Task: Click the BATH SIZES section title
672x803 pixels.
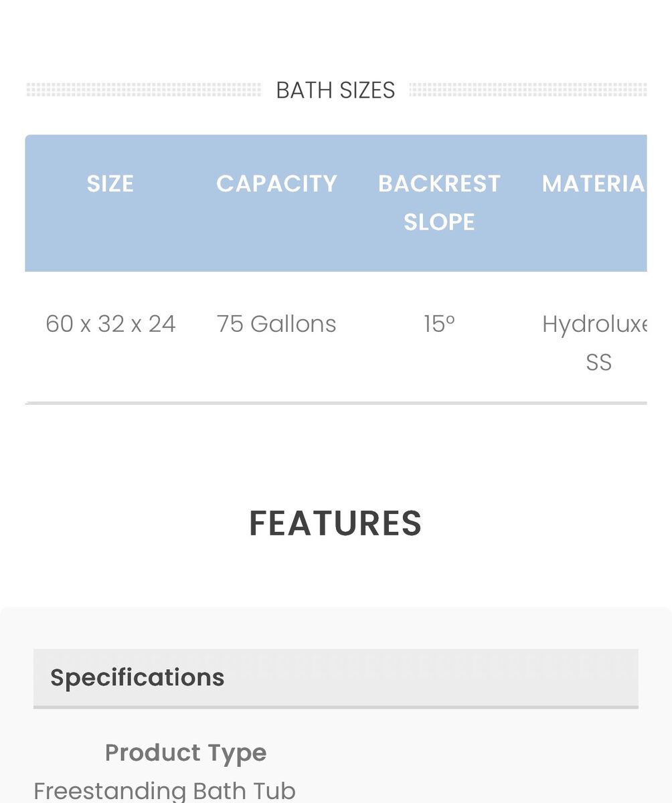Action: pos(335,90)
